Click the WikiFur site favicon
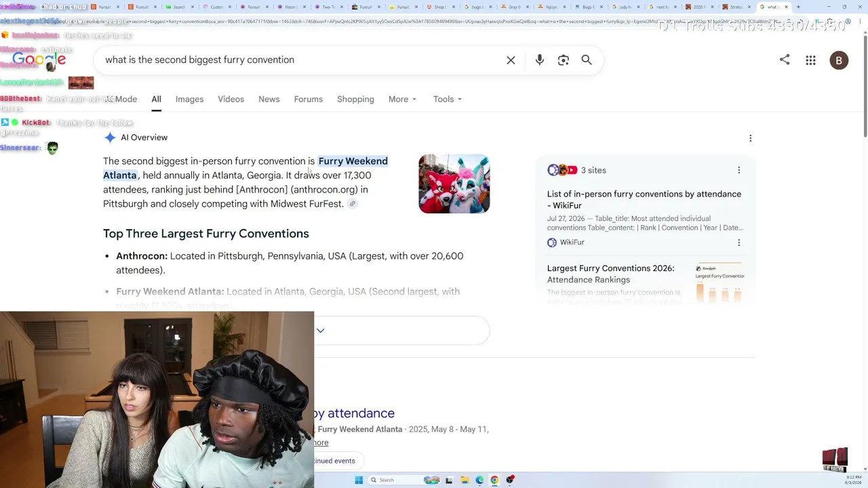The height and width of the screenshot is (488, 868). (x=552, y=242)
